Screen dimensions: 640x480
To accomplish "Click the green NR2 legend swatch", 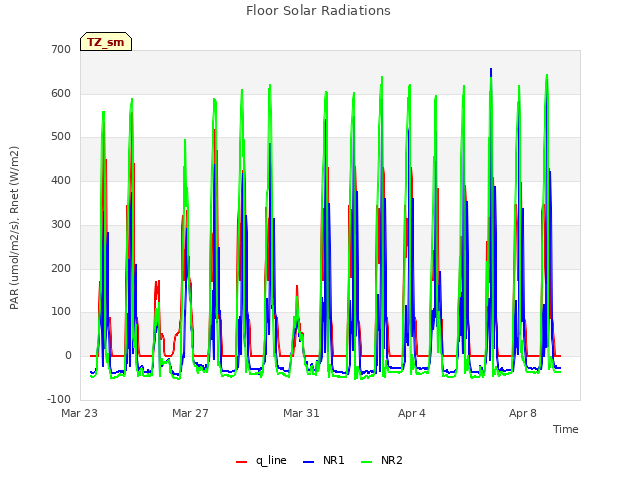I will coord(367,462).
